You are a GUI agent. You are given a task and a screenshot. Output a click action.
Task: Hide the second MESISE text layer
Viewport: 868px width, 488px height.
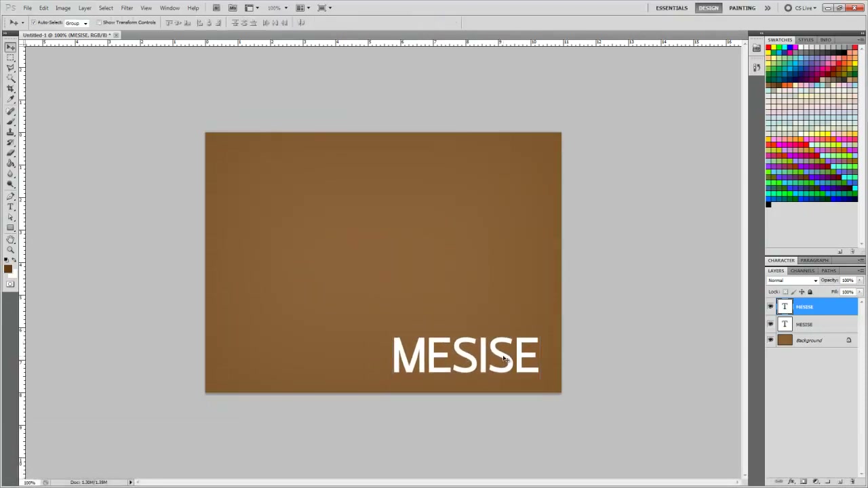770,324
